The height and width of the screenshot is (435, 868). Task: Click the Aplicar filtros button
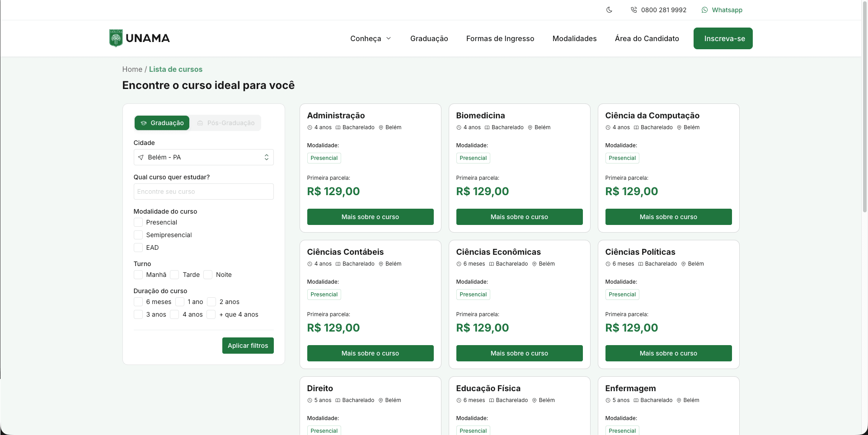tap(248, 346)
